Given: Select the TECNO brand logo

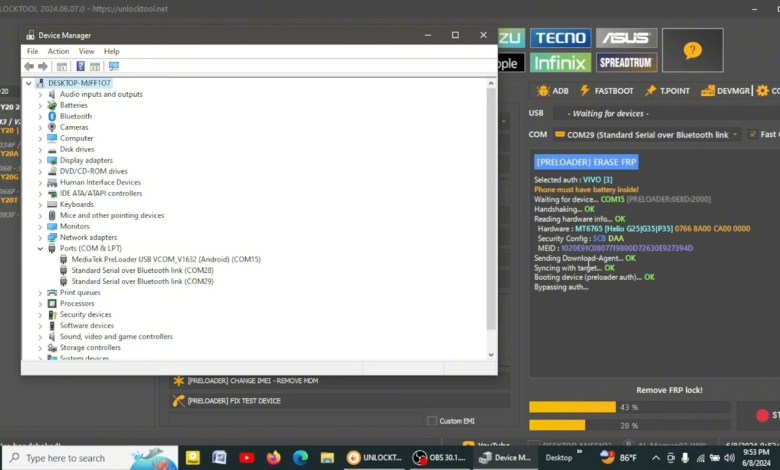Looking at the screenshot, I should (x=560, y=38).
